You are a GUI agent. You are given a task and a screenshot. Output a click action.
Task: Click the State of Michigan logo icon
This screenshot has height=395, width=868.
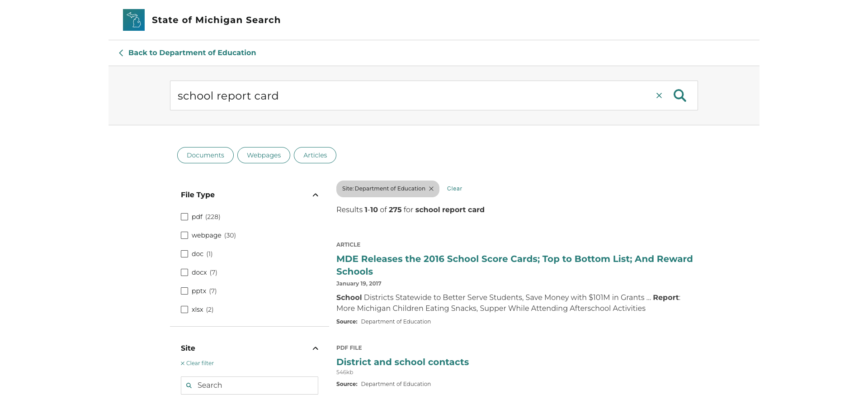(134, 20)
